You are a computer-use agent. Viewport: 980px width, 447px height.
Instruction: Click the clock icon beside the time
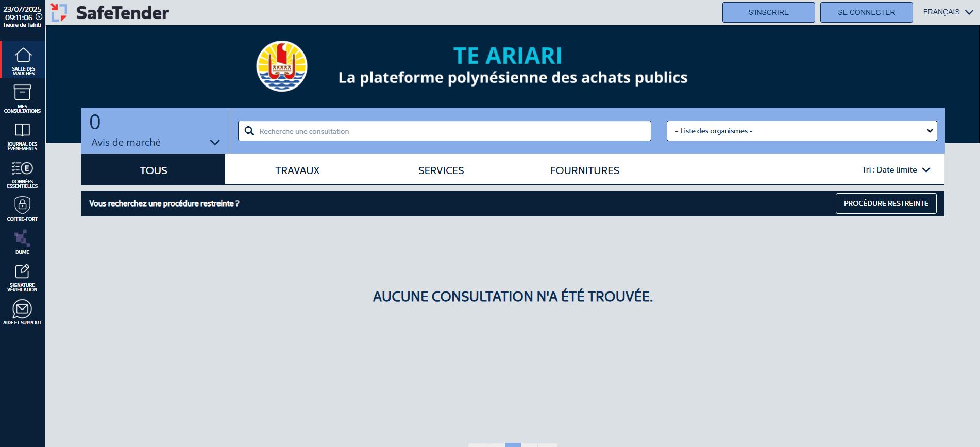(39, 17)
